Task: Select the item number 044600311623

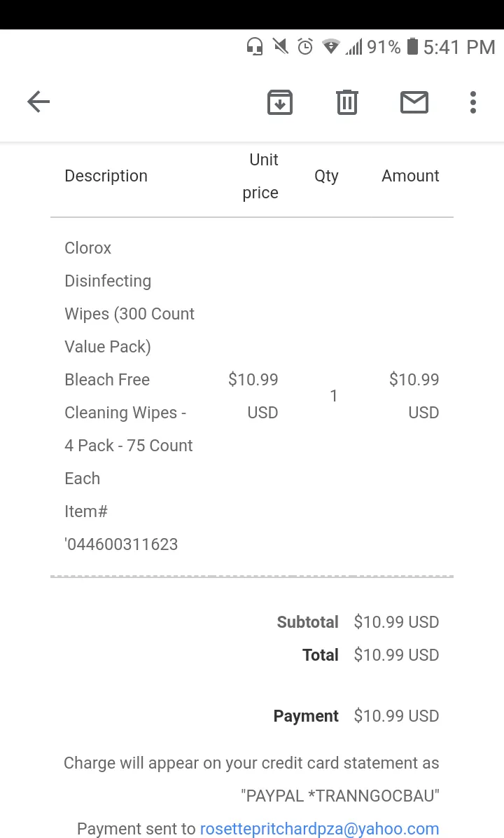Action: pos(121,544)
